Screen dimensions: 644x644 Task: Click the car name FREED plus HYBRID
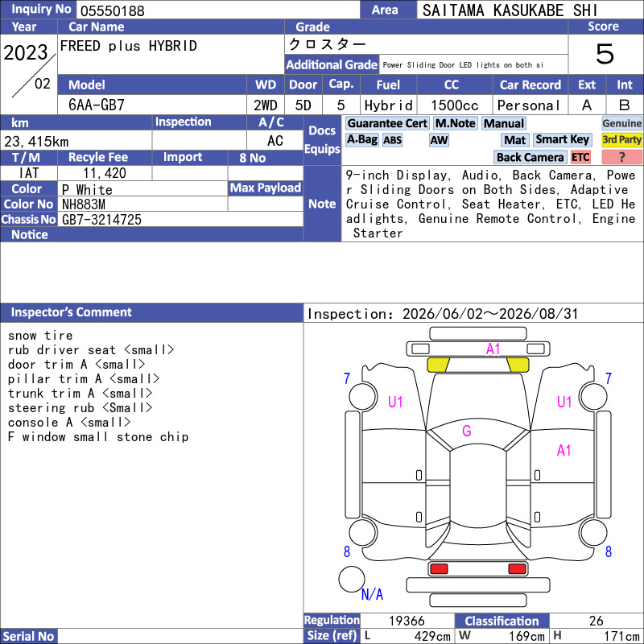pos(129,46)
